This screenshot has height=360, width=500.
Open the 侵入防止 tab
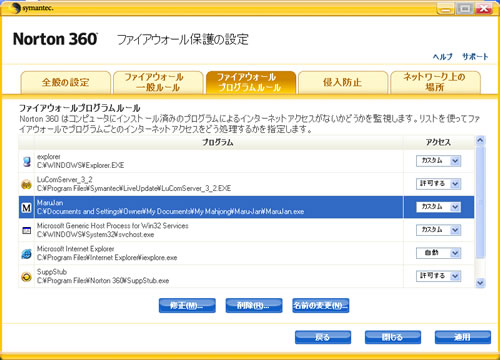pos(343,82)
